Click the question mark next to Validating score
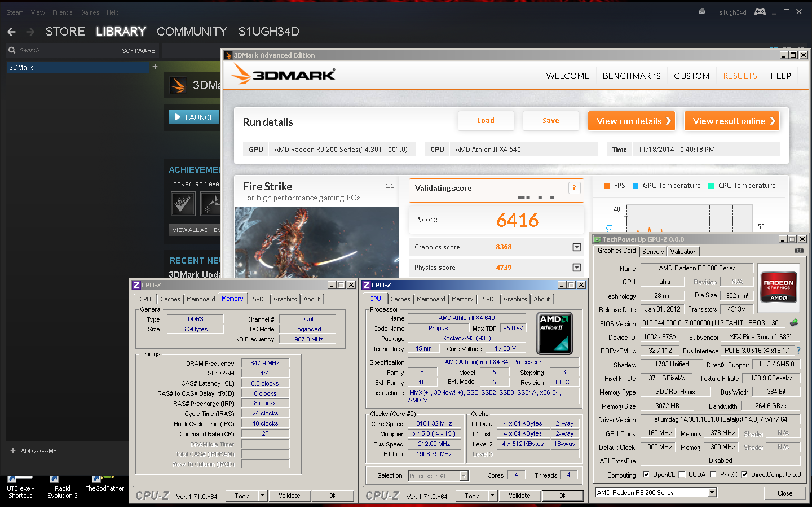The width and height of the screenshot is (812, 508). (x=574, y=188)
